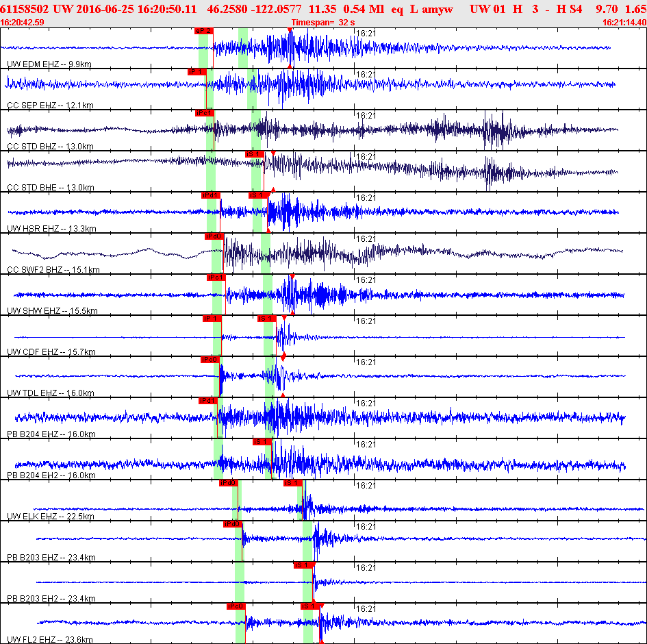Select the iS 1 pick flag on HSR trace
The width and height of the screenshot is (647, 644).
(x=258, y=195)
